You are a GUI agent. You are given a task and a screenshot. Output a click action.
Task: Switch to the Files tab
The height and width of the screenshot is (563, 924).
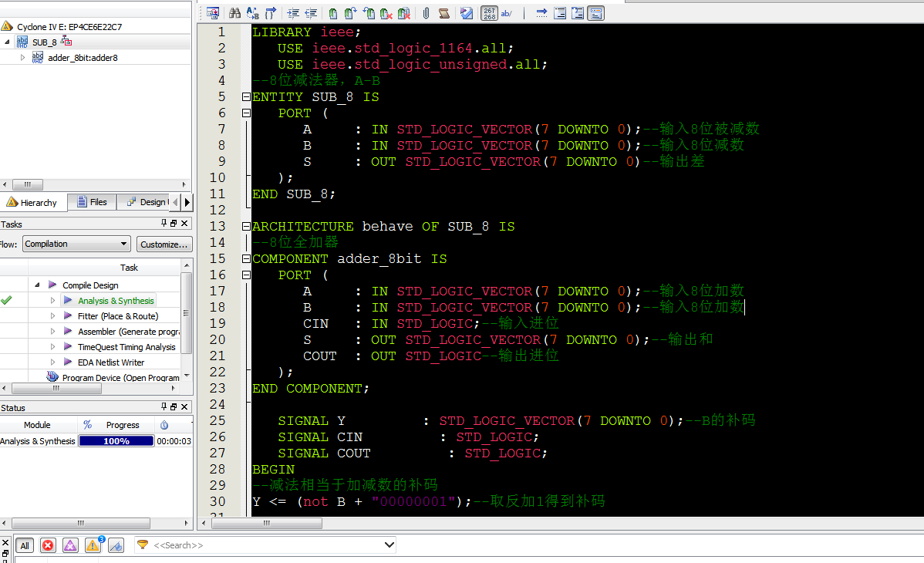[92, 202]
